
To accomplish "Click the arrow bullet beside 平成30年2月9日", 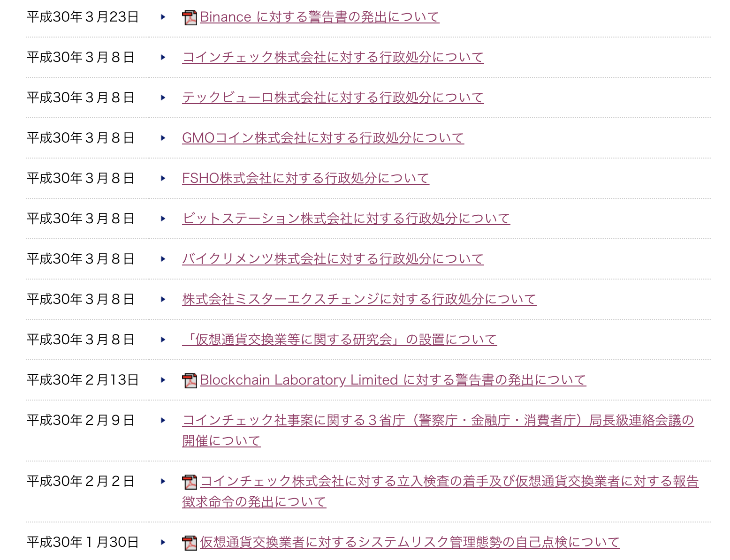I will tap(163, 420).
